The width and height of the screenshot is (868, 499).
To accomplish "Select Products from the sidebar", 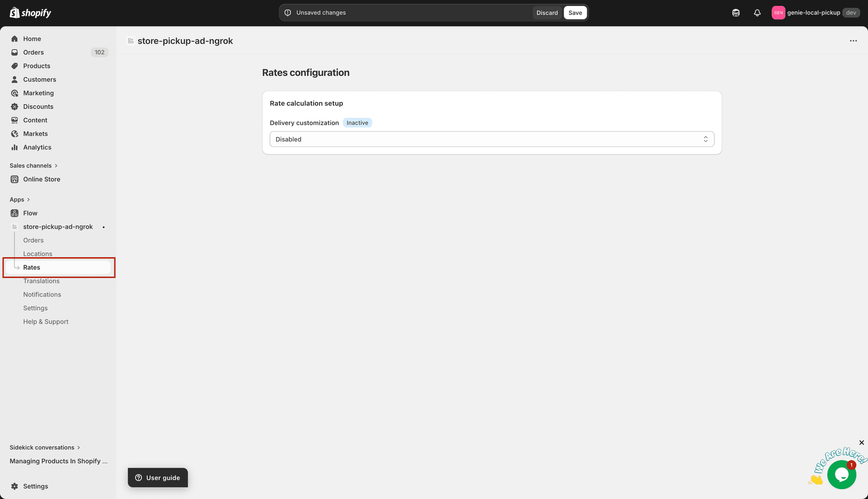I will [x=37, y=66].
